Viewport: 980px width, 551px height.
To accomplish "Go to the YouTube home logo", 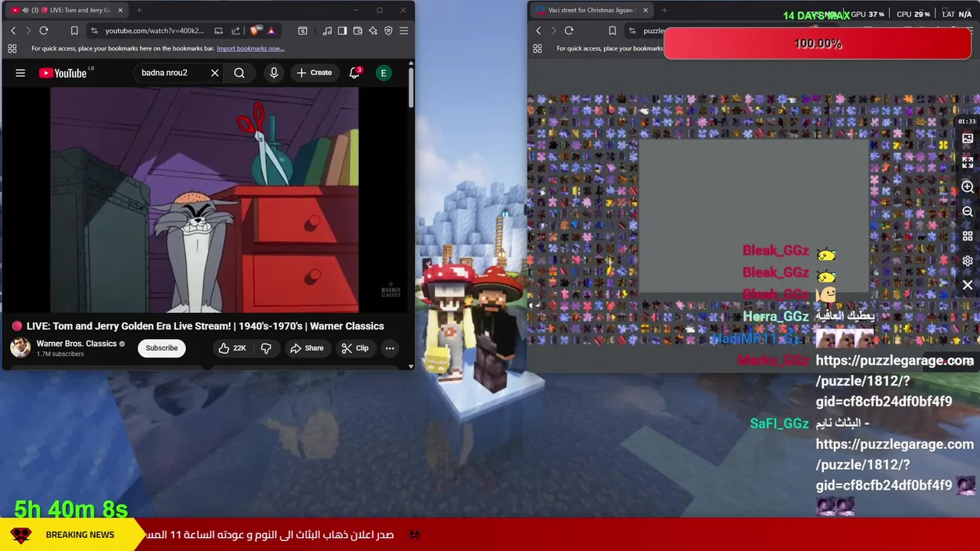I will (x=63, y=73).
